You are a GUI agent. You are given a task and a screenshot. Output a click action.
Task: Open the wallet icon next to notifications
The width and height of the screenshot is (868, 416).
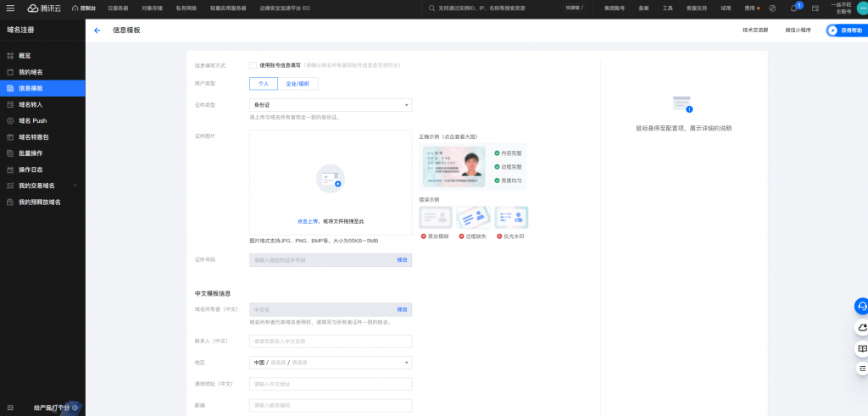tap(815, 8)
